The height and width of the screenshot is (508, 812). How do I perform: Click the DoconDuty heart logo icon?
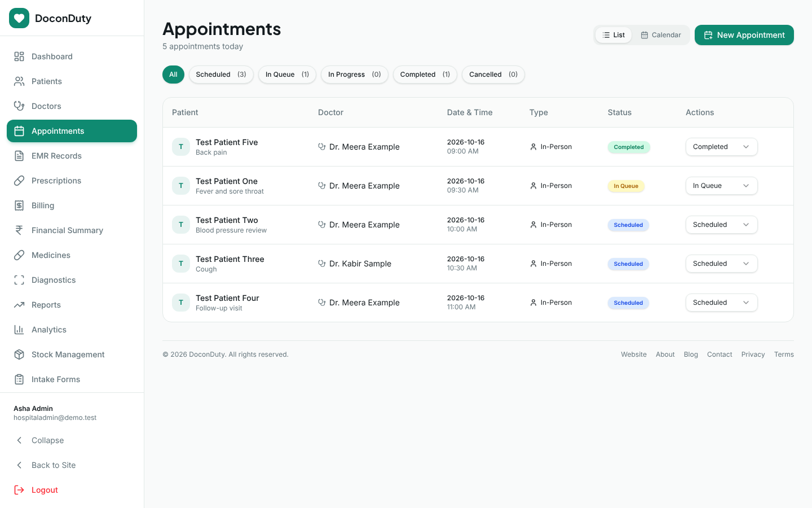click(19, 18)
